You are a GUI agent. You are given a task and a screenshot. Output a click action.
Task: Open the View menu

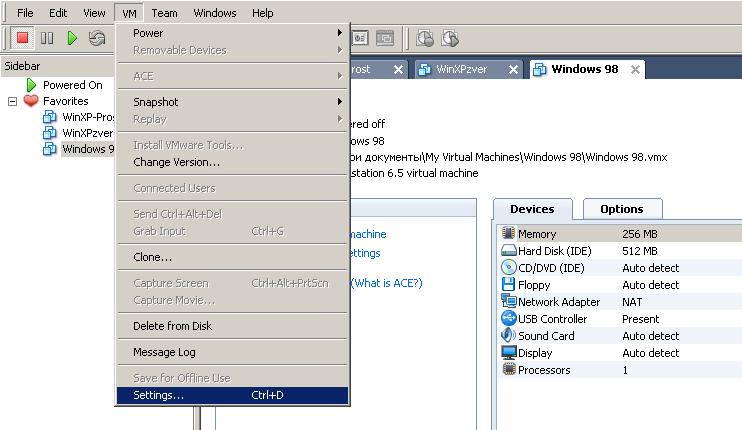94,13
